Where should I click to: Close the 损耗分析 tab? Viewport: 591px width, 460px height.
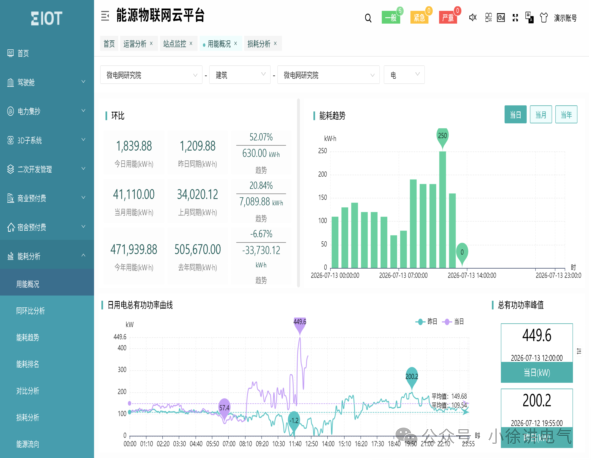pyautogui.click(x=276, y=43)
